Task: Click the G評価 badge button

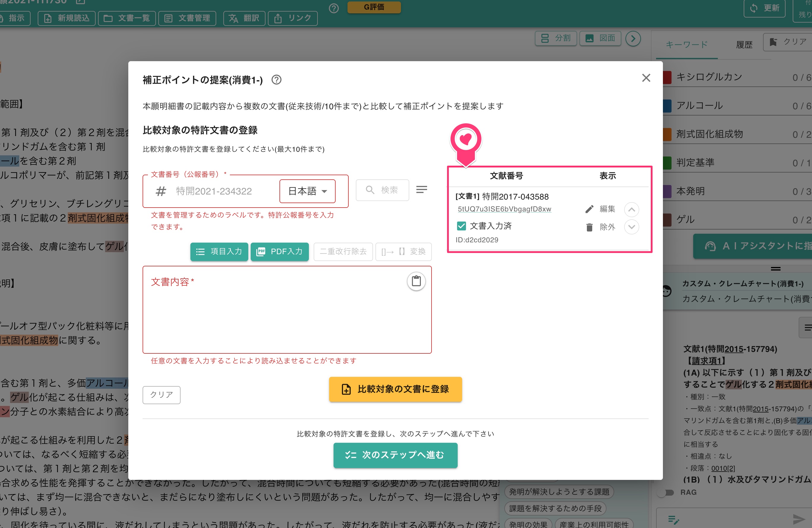Action: point(374,7)
